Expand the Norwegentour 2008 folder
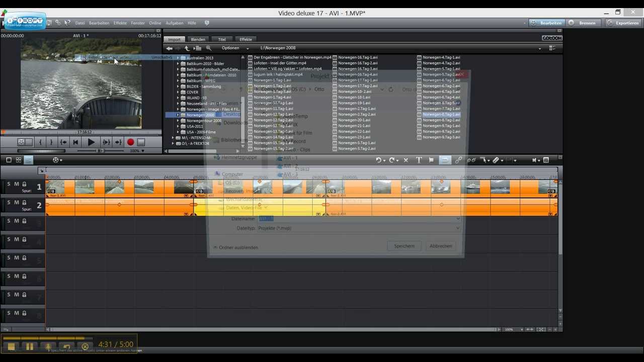The height and width of the screenshot is (362, 644). [x=178, y=121]
